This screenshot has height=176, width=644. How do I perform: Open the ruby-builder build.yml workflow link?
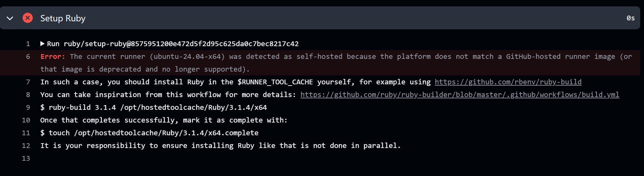tap(460, 95)
